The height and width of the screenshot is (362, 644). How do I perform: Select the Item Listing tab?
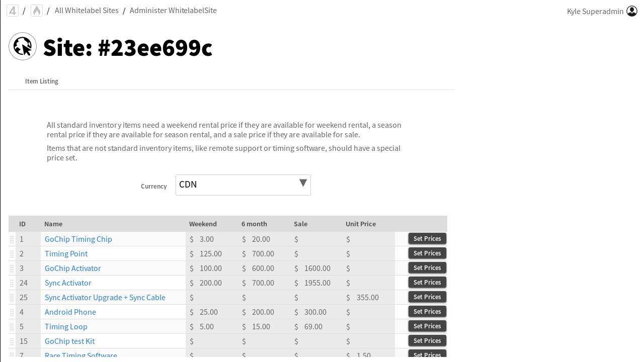click(x=42, y=81)
